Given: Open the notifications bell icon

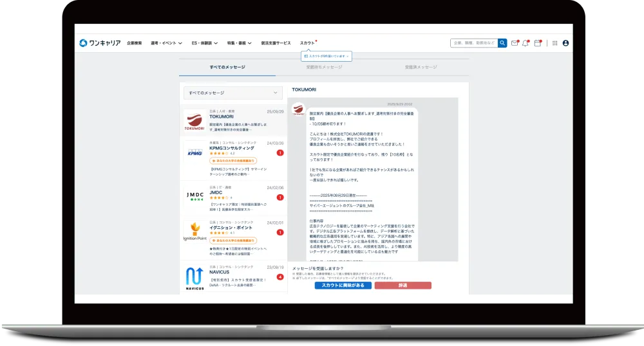Looking at the screenshot, I should tap(526, 43).
